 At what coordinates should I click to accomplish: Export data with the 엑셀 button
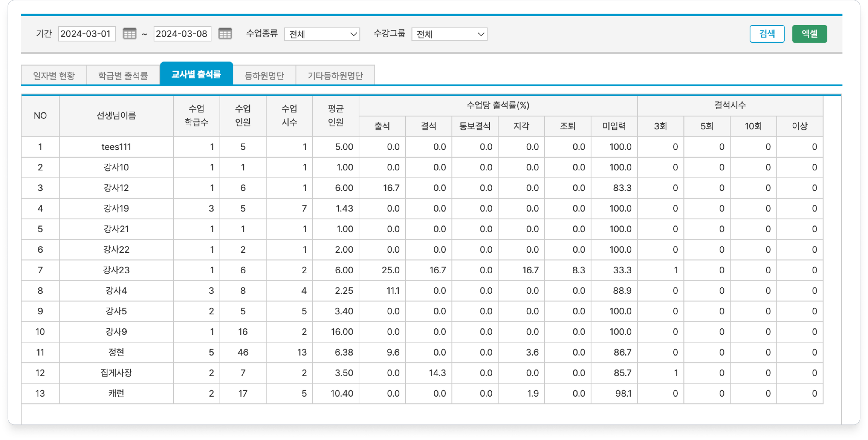pyautogui.click(x=809, y=34)
